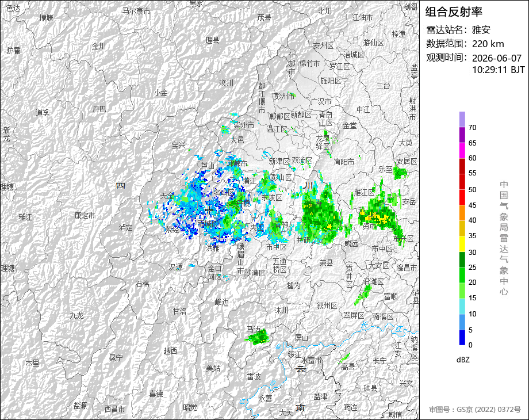
Task: Select the 25–30 dBZ dark green legend swatch
Action: point(462,260)
